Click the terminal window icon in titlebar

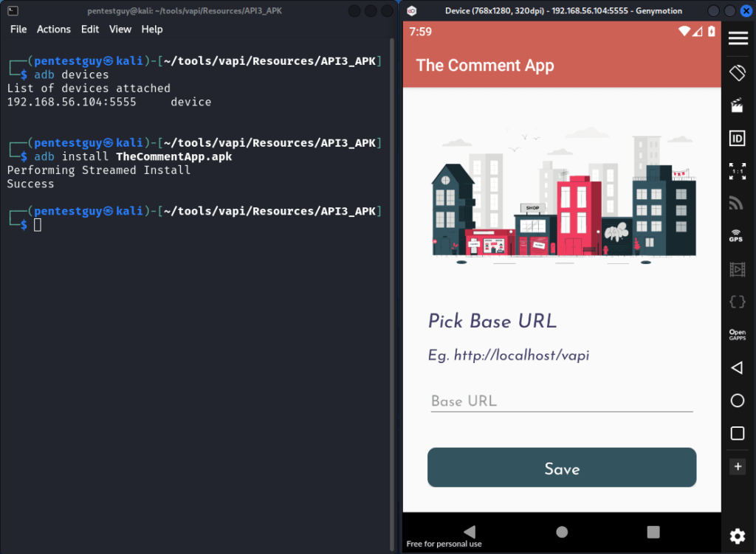(x=13, y=10)
